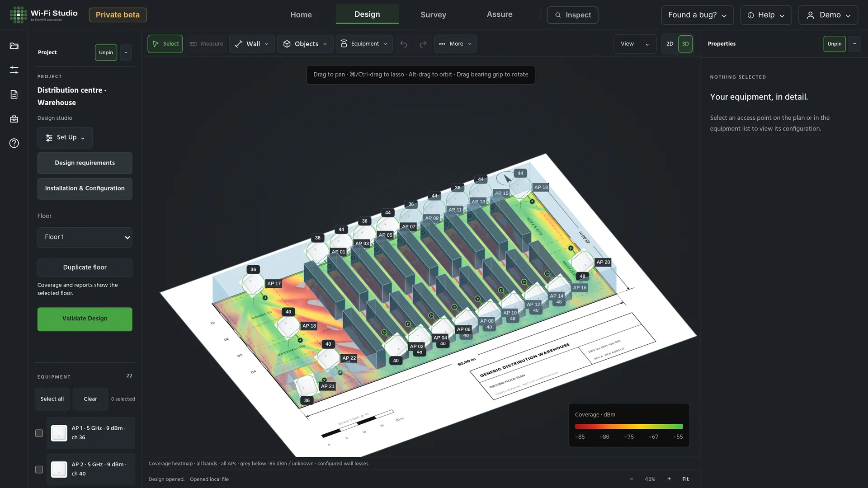
Task: Open the Equipment dropdown
Action: coord(364,44)
